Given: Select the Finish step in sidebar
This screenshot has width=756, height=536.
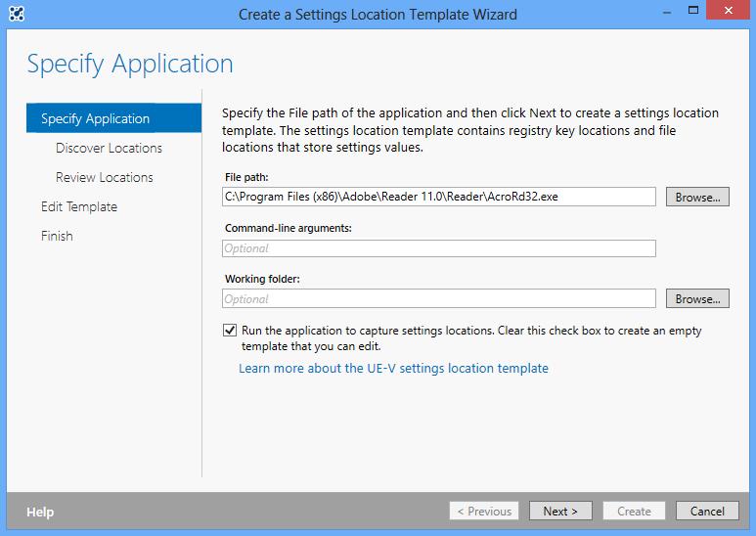Looking at the screenshot, I should [x=57, y=236].
